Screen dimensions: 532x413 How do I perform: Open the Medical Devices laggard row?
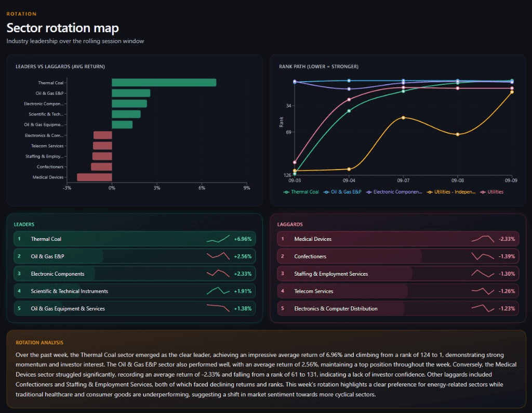(x=398, y=239)
